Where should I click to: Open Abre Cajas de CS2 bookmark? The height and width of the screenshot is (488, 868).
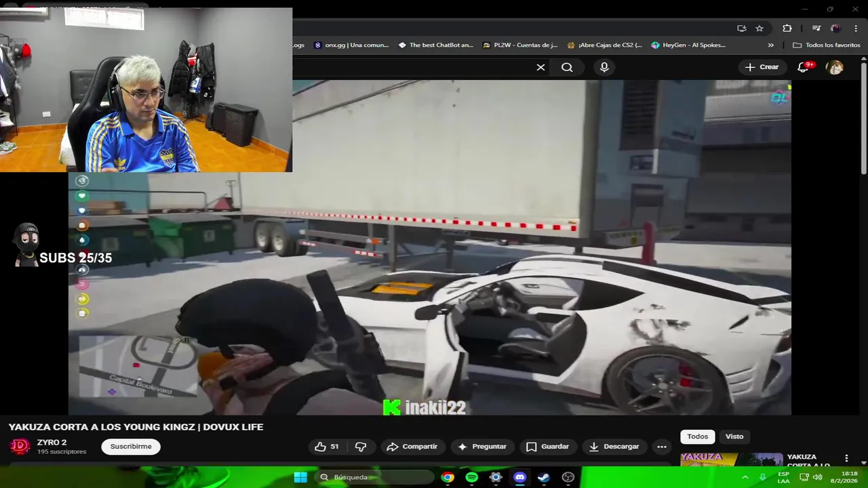coord(604,45)
